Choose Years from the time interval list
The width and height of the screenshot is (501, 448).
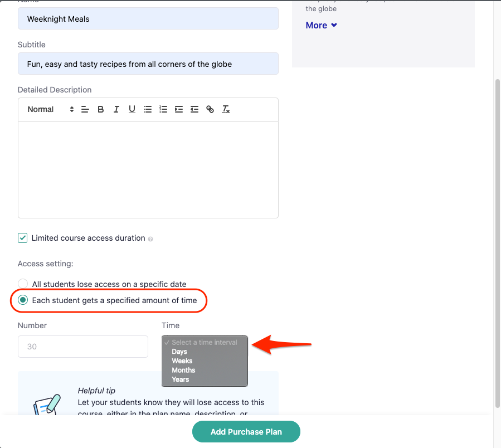180,379
